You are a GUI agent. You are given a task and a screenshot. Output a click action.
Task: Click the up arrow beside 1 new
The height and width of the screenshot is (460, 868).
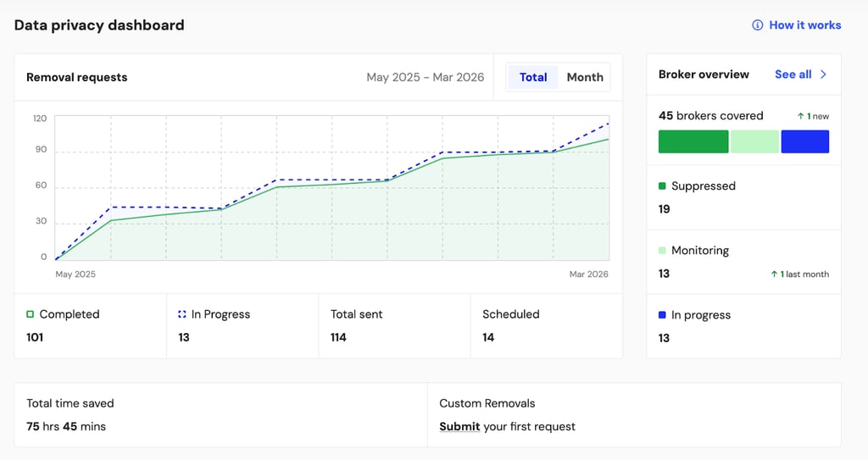point(800,116)
